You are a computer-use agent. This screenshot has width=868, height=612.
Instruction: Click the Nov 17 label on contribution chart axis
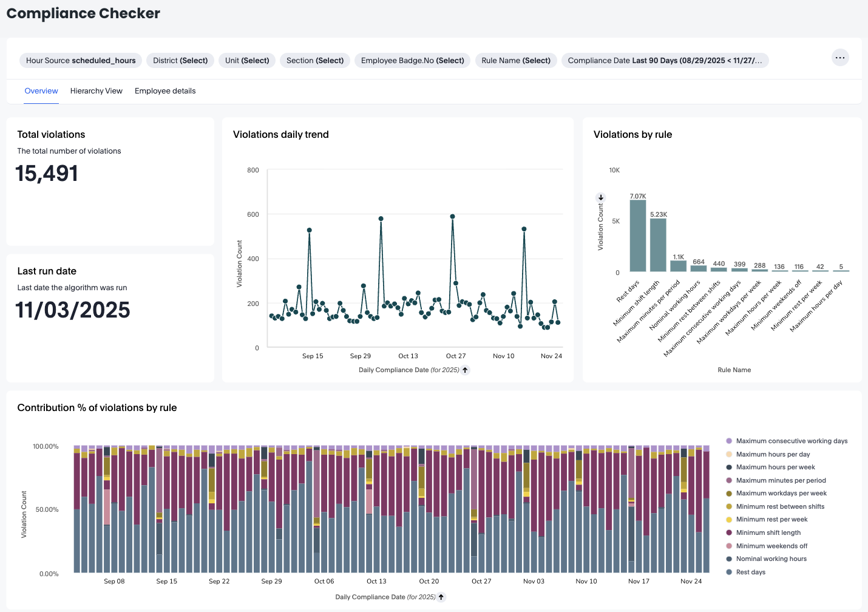tap(639, 581)
